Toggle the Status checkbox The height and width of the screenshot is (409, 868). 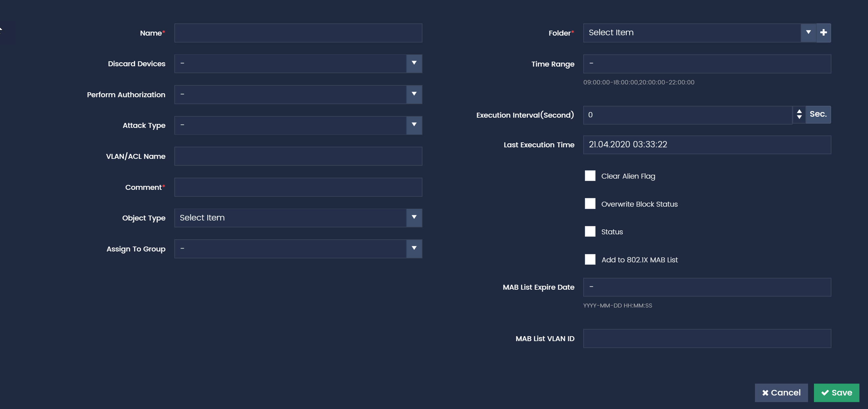pyautogui.click(x=590, y=231)
